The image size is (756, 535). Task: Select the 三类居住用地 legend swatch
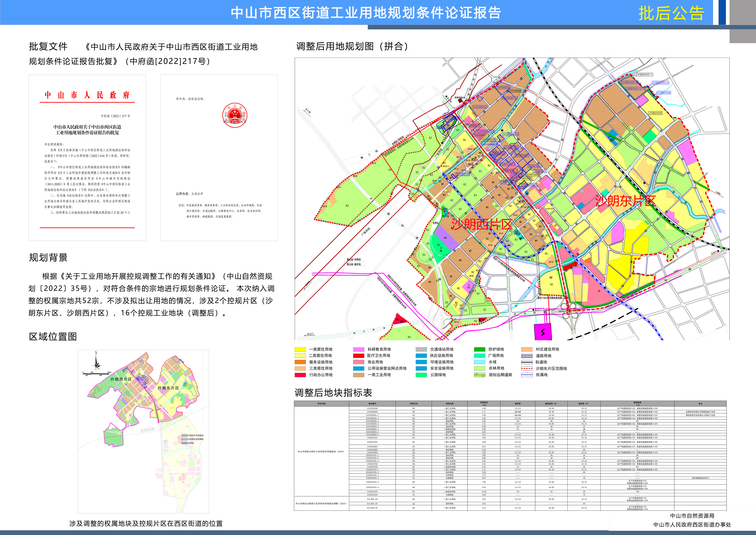tap(300, 368)
